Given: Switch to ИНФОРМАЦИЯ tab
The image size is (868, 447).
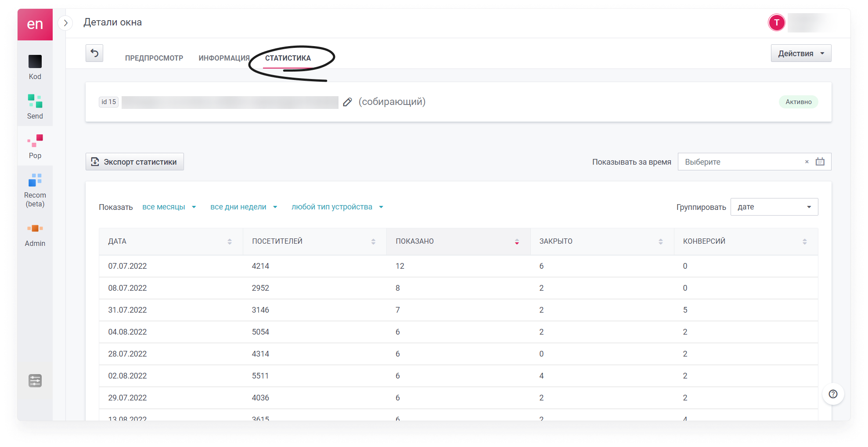Looking at the screenshot, I should coord(224,58).
